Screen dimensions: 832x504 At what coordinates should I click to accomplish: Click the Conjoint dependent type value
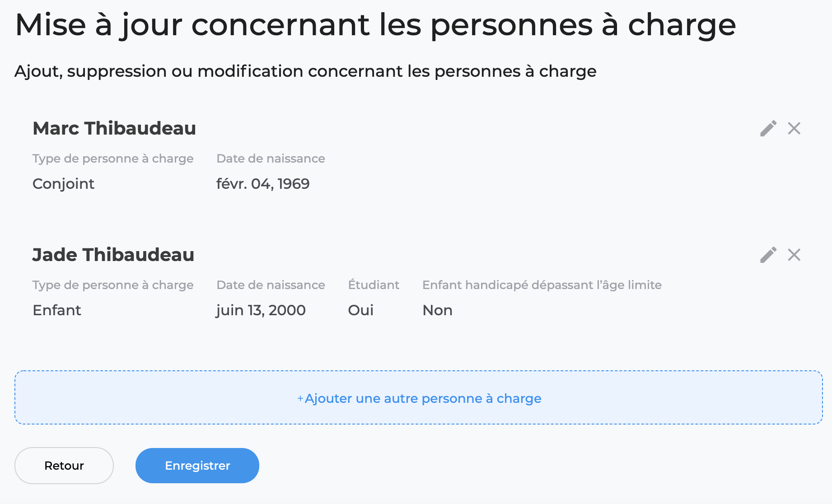pos(64,184)
